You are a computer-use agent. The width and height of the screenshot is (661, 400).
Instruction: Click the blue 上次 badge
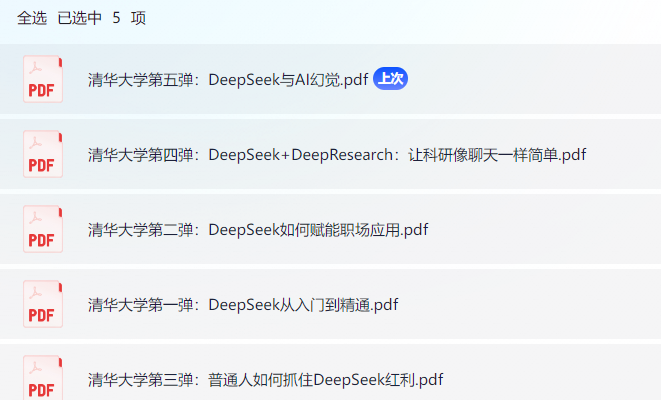[x=390, y=78]
